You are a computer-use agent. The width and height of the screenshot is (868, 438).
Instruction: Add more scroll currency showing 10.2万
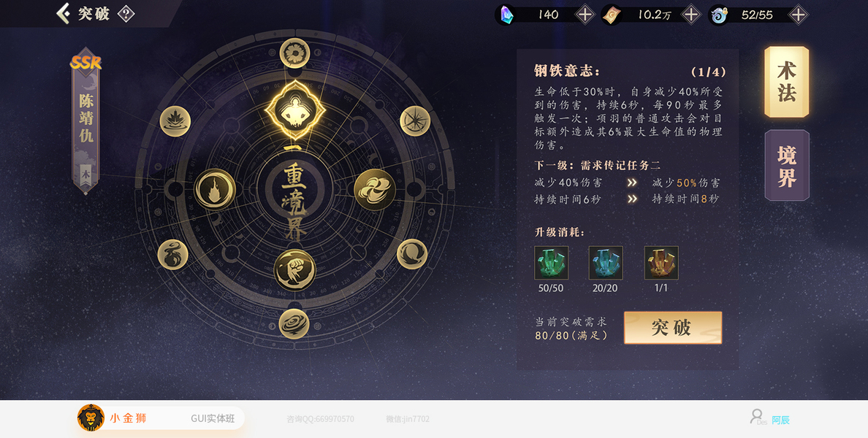point(691,15)
